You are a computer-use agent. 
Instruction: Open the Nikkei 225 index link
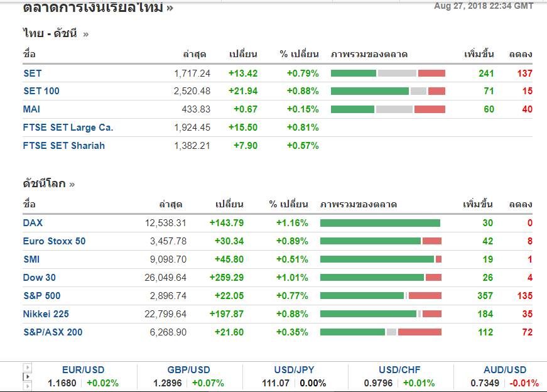pyautogui.click(x=46, y=314)
